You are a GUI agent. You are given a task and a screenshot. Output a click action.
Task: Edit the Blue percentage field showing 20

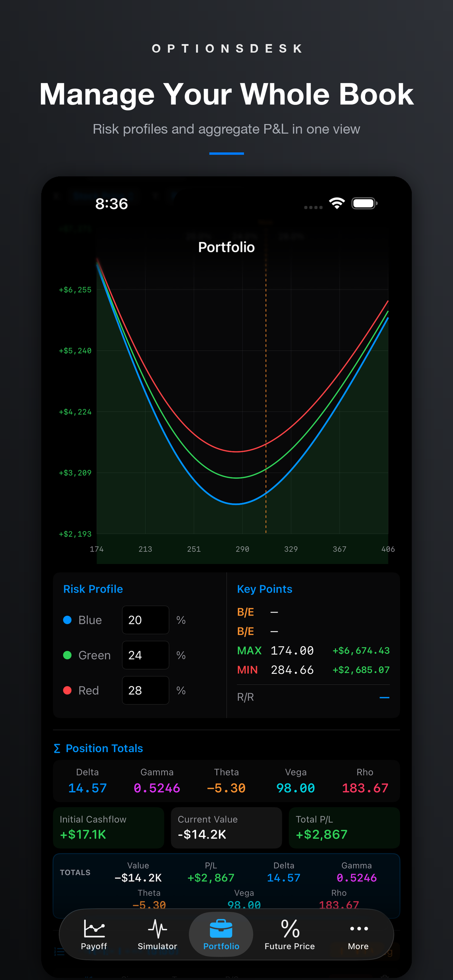pos(145,620)
